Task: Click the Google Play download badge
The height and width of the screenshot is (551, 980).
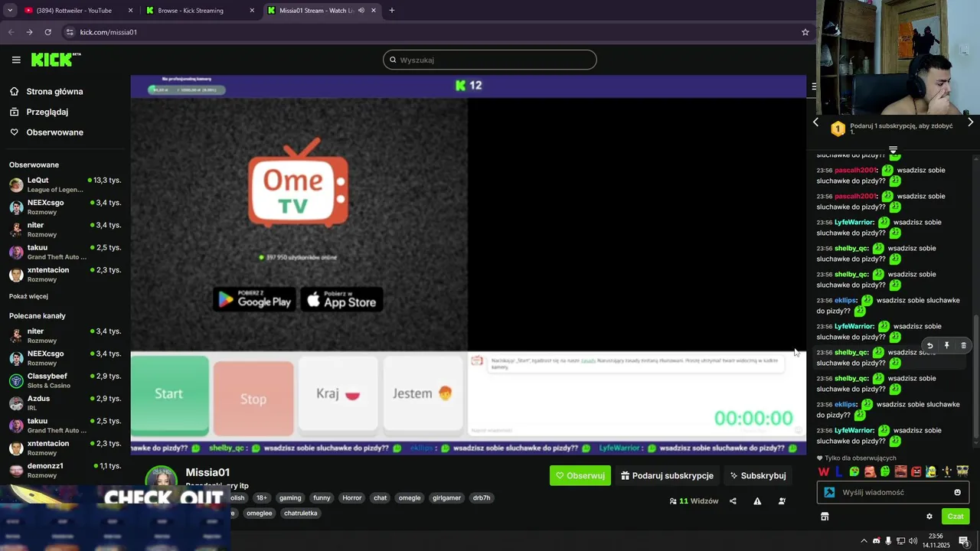Action: click(x=254, y=299)
